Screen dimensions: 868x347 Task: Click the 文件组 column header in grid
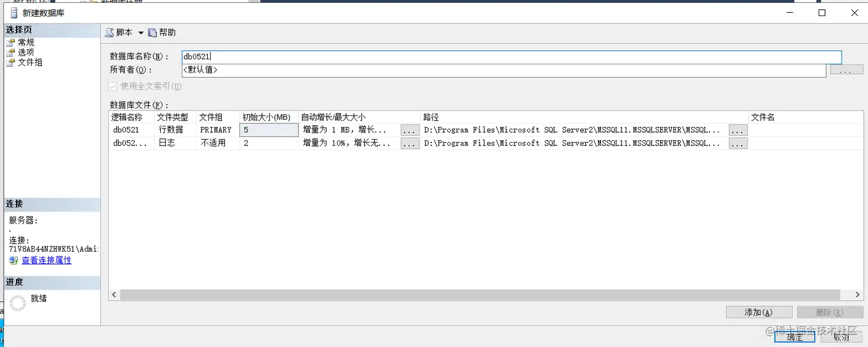click(218, 117)
